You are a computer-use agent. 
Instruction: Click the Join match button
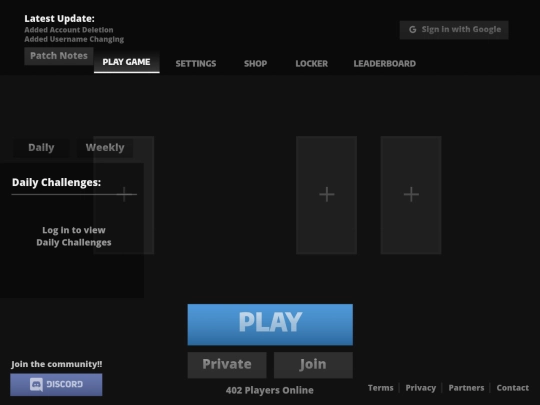click(x=313, y=365)
